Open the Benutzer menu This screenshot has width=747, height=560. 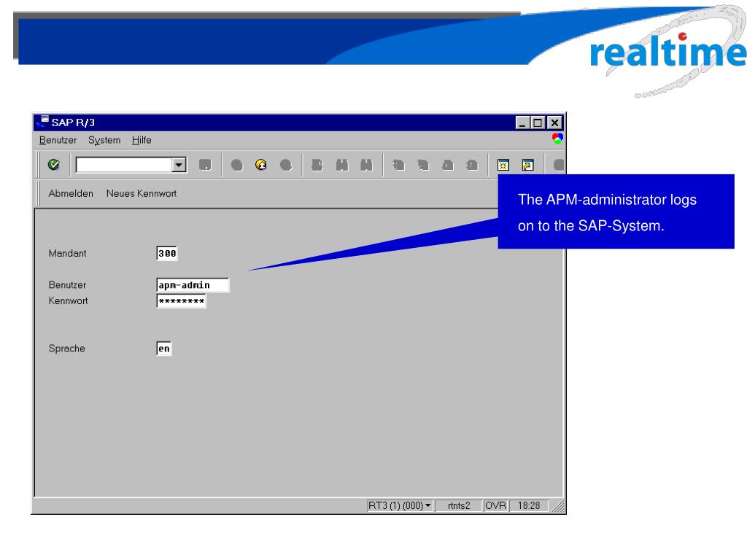click(58, 140)
